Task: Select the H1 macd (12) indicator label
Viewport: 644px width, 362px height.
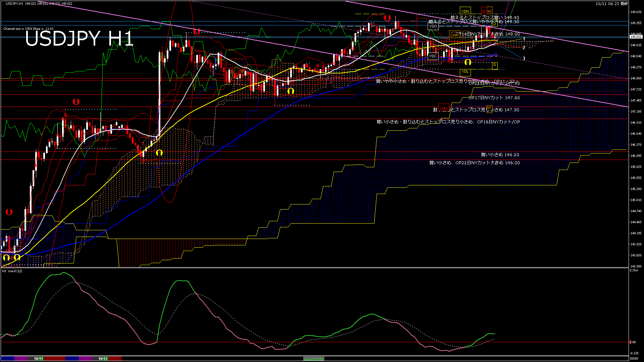Action: click(x=12, y=271)
